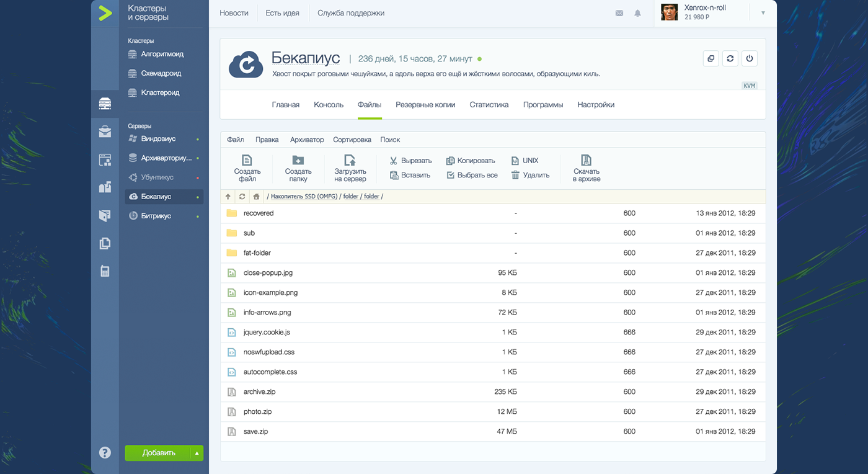This screenshot has height=474, width=868.
Task: Switch to the Резервные копии tab
Action: coord(425,104)
